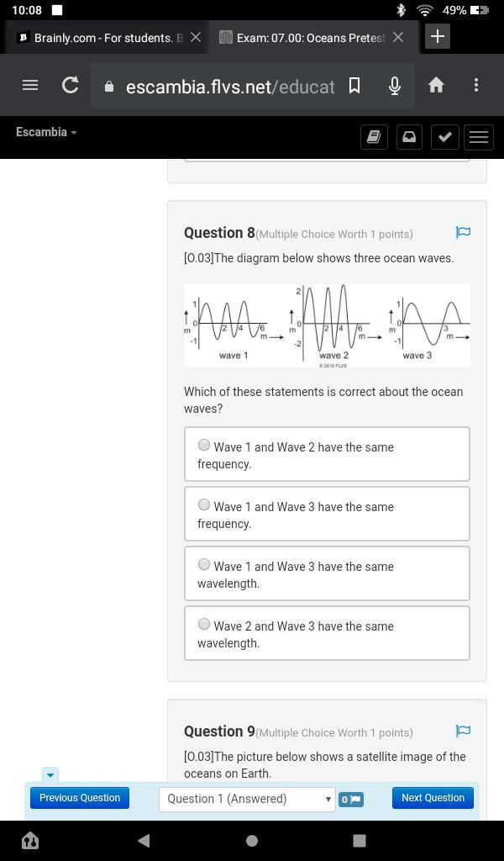This screenshot has width=504, height=861.
Task: Open a new browser tab
Action: click(x=438, y=36)
